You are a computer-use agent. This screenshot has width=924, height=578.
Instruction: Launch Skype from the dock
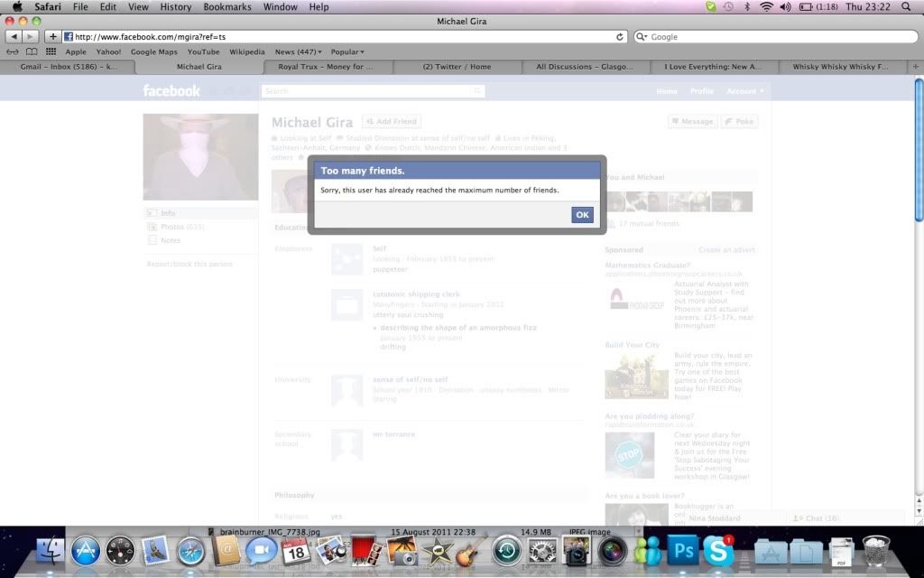coord(718,550)
